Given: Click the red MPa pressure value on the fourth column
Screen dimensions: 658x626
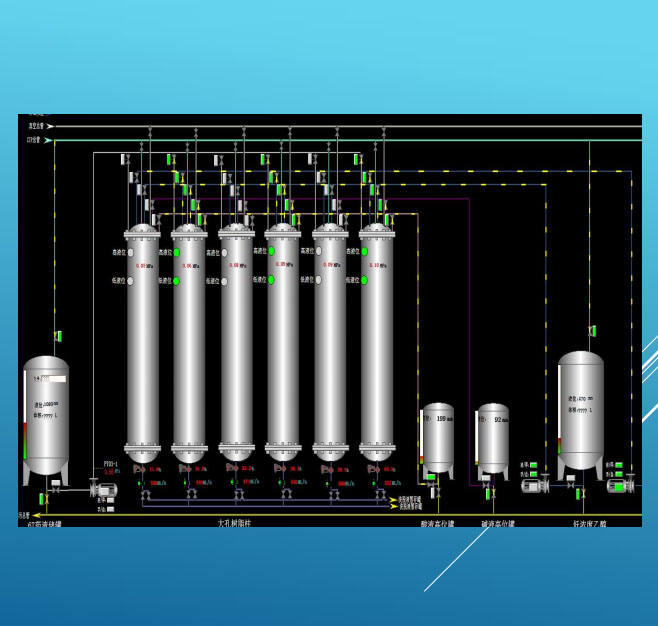Looking at the screenshot, I should click(281, 264).
